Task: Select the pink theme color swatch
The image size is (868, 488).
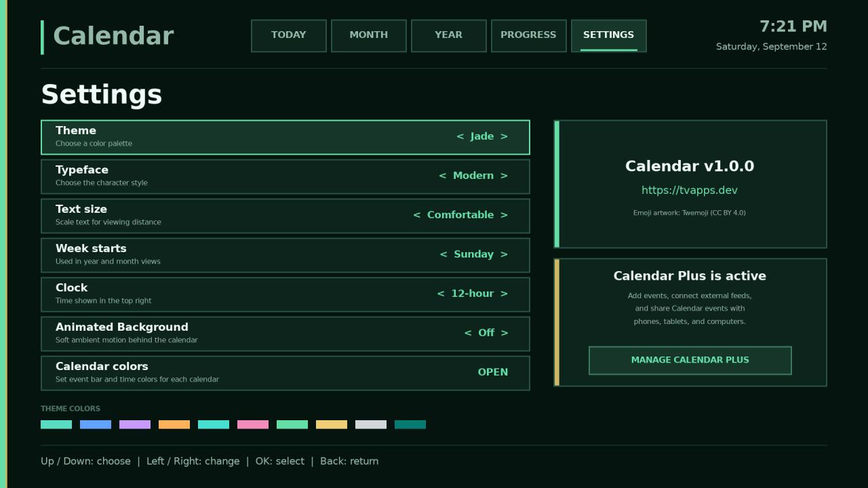Action: pyautogui.click(x=253, y=424)
